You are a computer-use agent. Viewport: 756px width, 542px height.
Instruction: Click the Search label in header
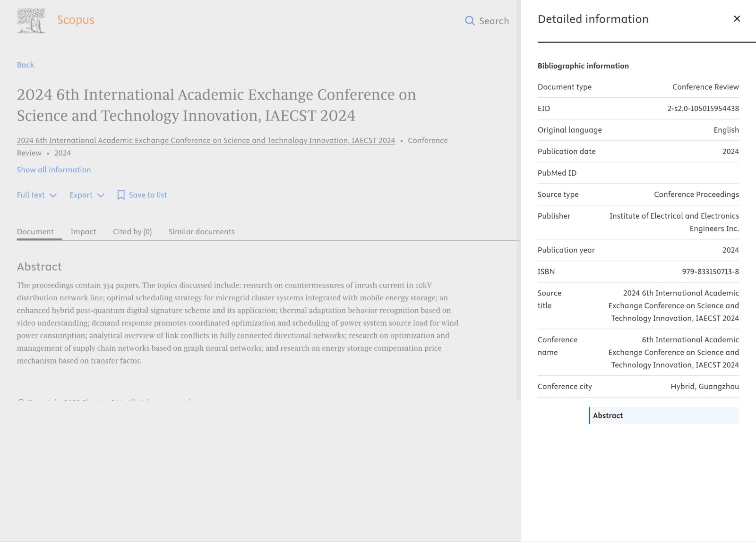click(494, 21)
